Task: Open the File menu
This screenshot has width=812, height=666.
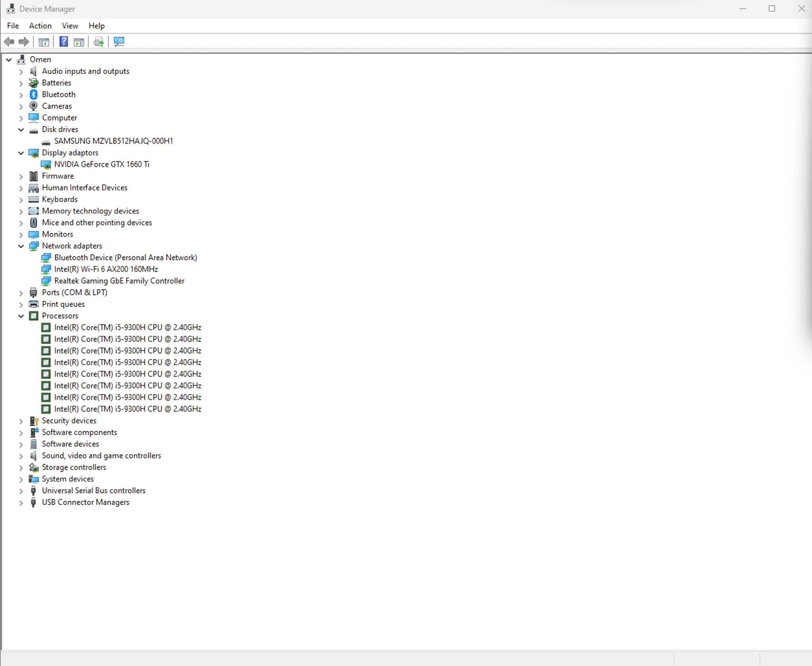Action: [x=13, y=26]
